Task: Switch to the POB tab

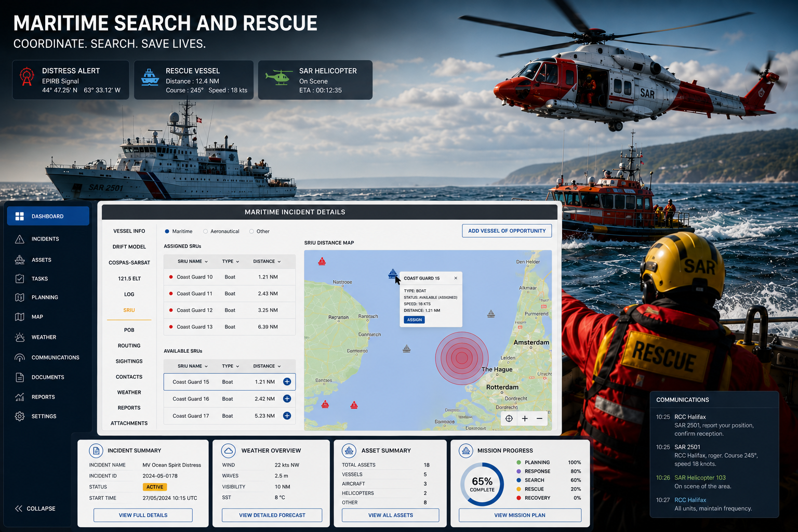Action: click(x=129, y=330)
